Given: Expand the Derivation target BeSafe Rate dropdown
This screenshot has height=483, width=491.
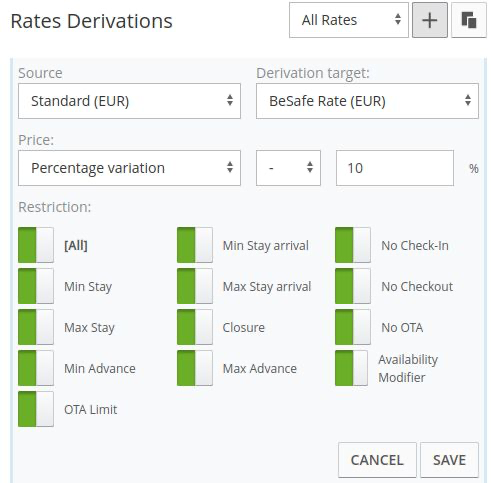Looking at the screenshot, I should [367, 101].
